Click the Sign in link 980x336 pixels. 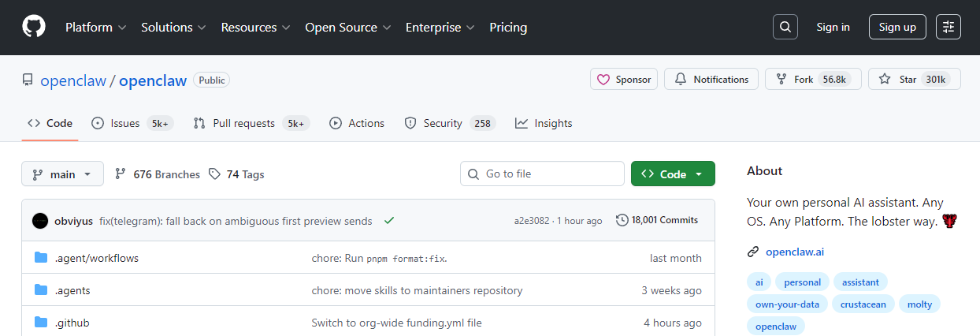pos(833,27)
